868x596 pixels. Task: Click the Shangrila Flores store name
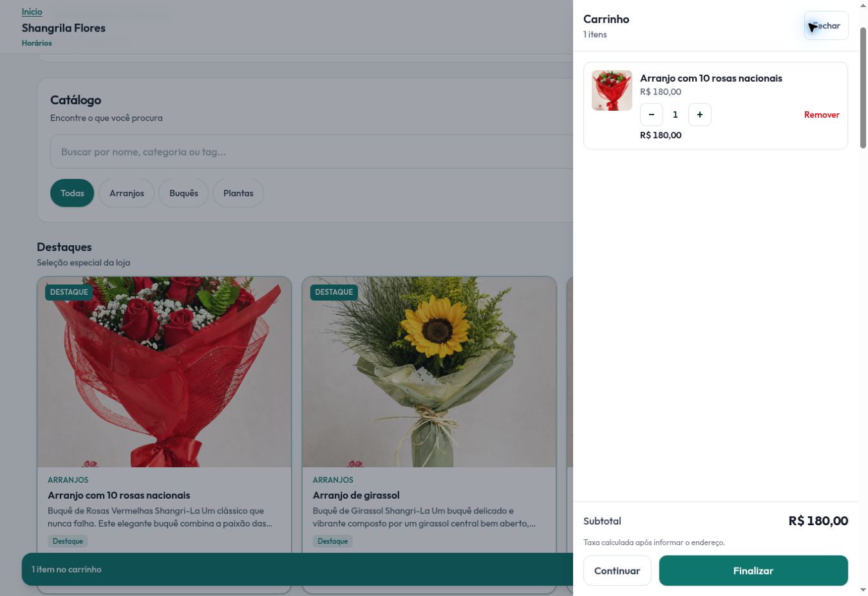pyautogui.click(x=64, y=28)
